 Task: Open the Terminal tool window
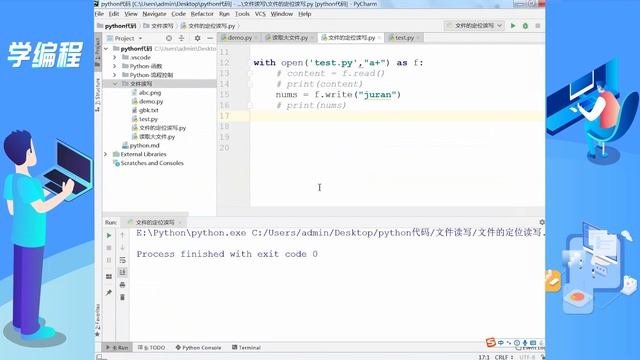tap(246, 347)
